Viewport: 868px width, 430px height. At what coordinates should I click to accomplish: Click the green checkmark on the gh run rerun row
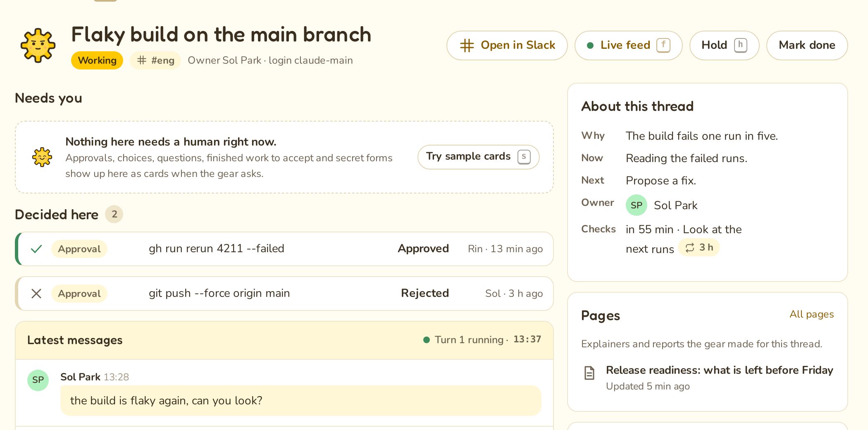click(36, 249)
